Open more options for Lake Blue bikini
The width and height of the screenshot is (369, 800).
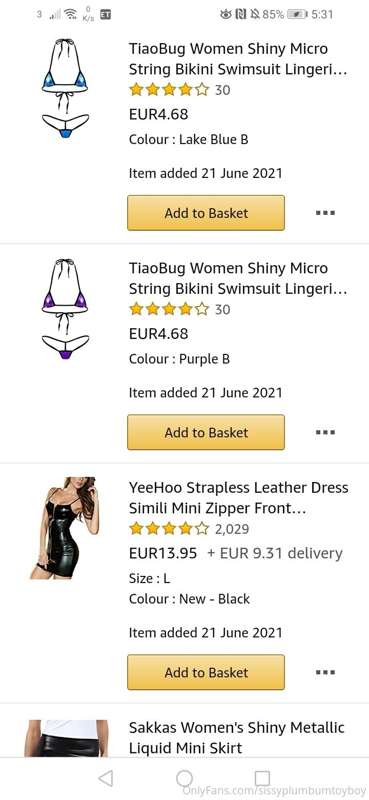click(x=325, y=213)
